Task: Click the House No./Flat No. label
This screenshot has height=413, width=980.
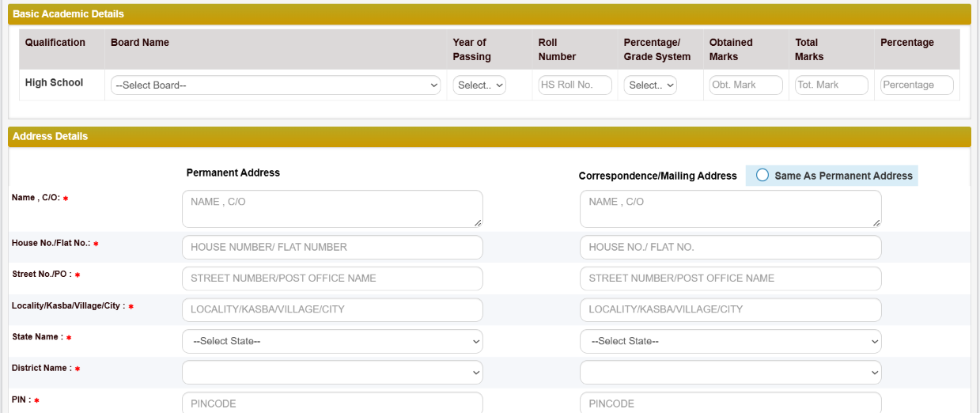Action: click(51, 243)
